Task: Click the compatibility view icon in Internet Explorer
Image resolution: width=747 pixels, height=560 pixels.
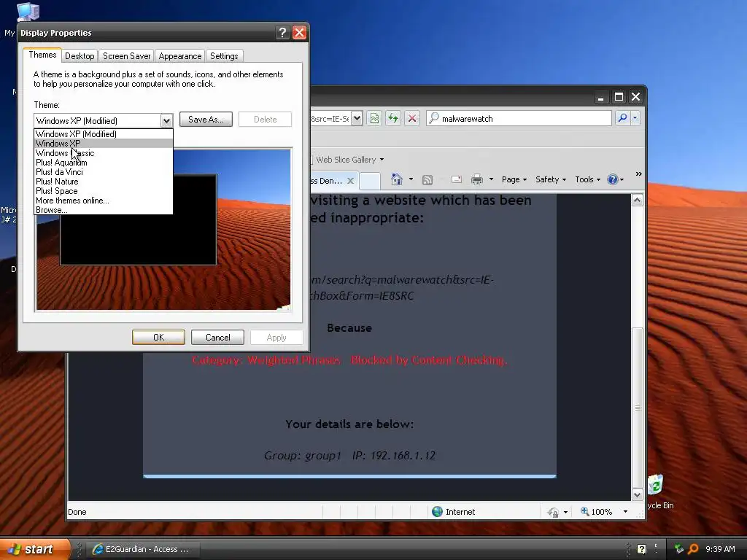Action: [374, 118]
